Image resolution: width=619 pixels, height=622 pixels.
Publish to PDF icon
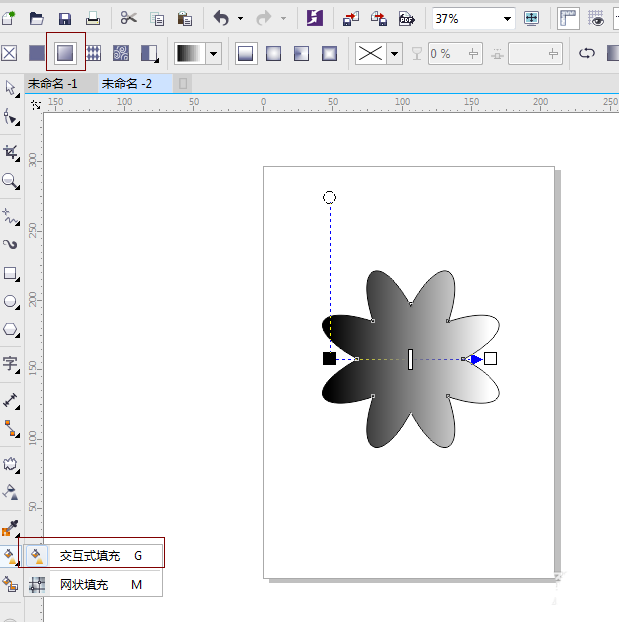(x=407, y=19)
